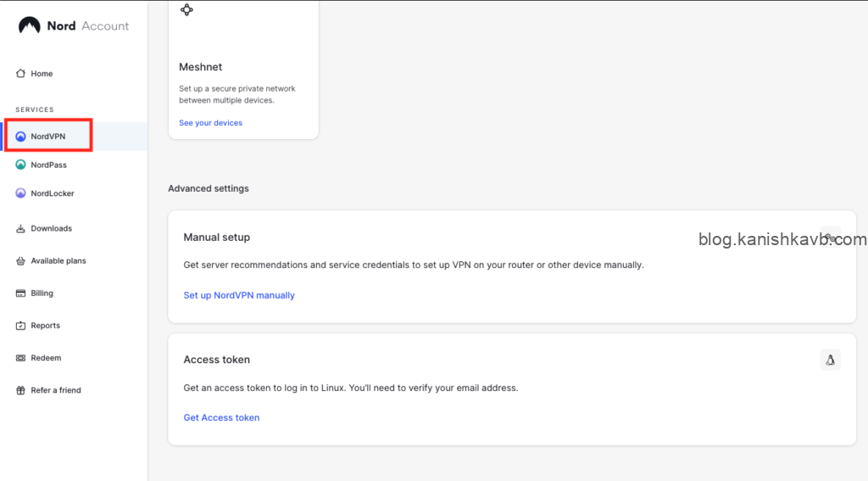Click the Refer a friend gift icon
The image size is (868, 481).
click(x=21, y=390)
